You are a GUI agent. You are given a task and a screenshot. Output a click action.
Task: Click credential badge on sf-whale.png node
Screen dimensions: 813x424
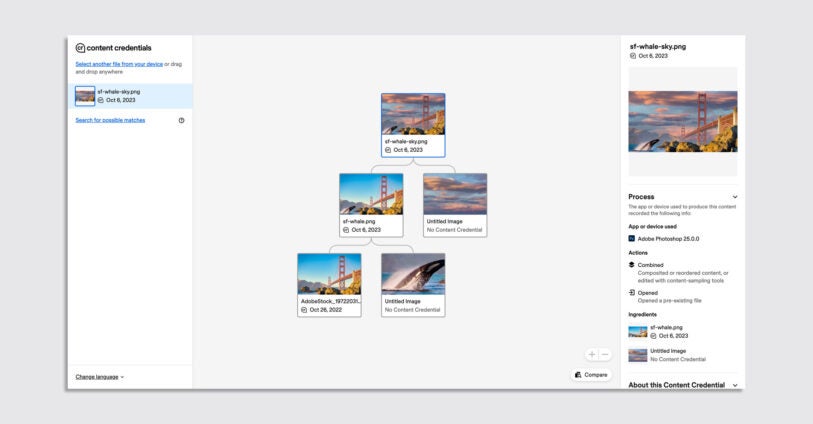tap(346, 230)
